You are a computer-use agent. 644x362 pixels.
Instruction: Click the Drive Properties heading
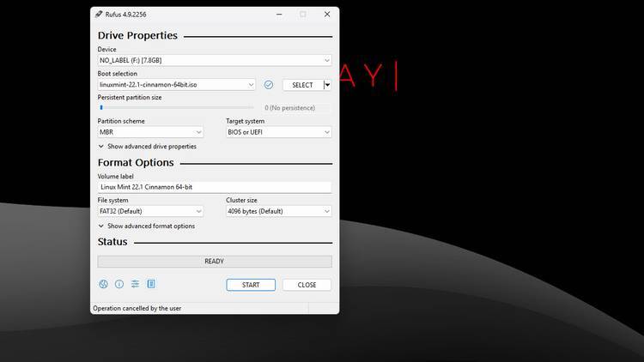coord(137,36)
